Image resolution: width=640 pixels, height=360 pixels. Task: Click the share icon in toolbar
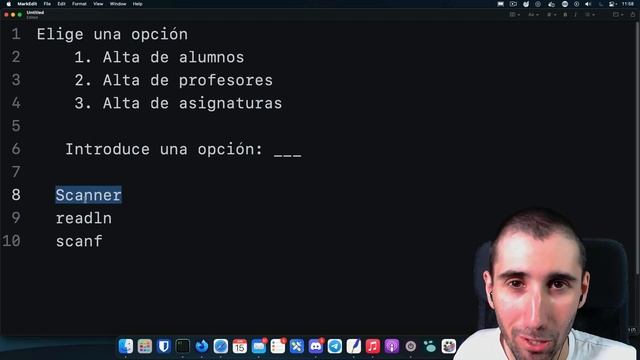point(633,15)
